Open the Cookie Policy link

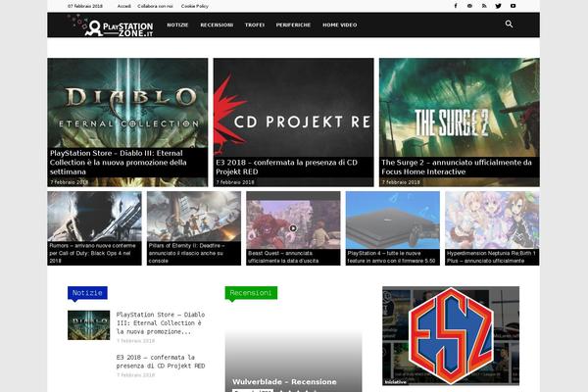195,6
